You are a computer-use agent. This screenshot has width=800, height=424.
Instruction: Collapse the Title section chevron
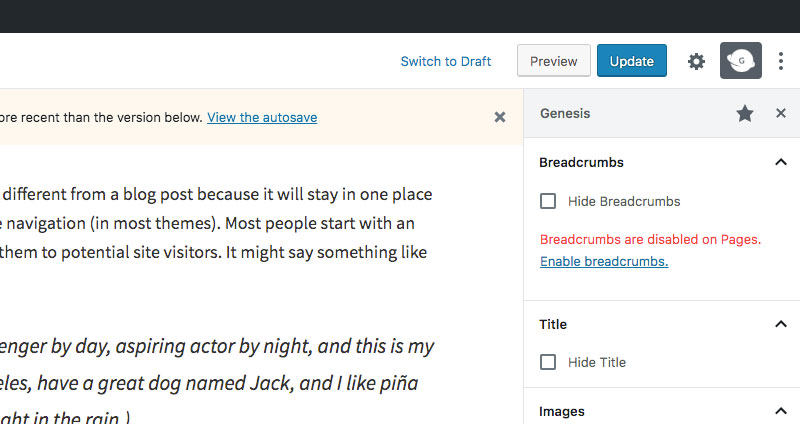[x=781, y=324]
